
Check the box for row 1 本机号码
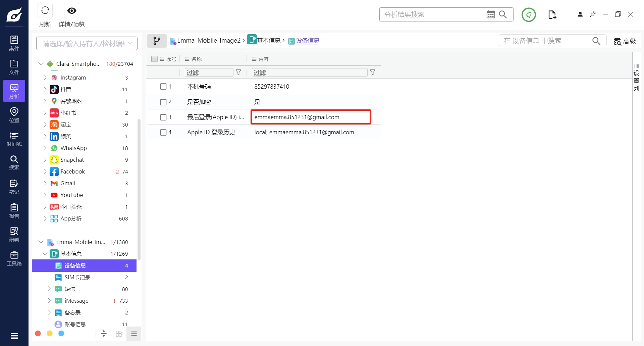163,87
